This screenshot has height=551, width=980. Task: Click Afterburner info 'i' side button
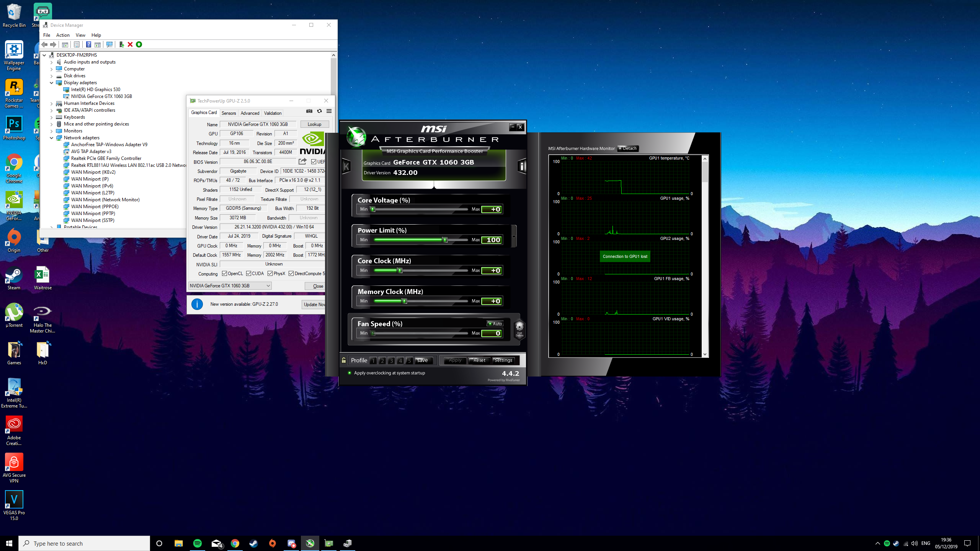coord(522,166)
